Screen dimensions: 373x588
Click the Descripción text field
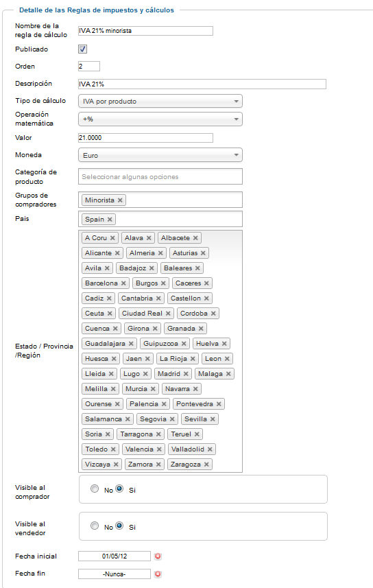(202, 84)
